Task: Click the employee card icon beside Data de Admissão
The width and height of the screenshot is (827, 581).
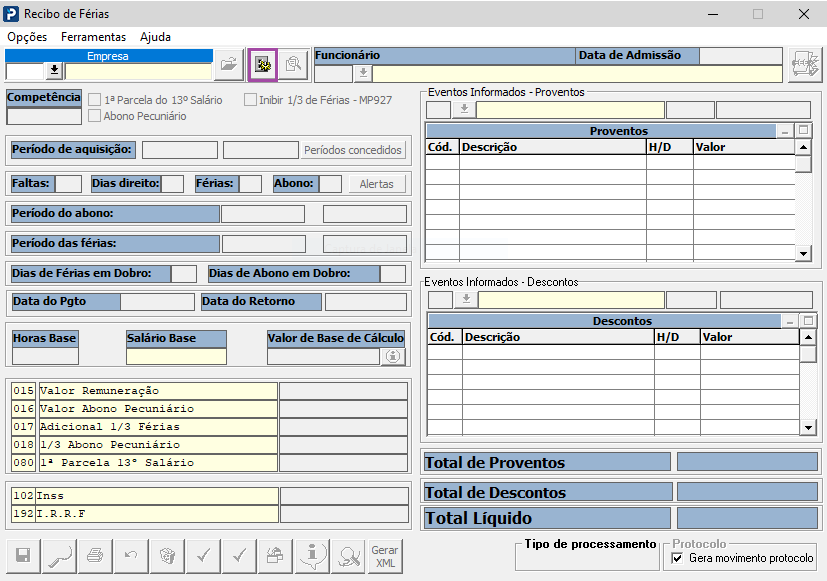Action: [x=805, y=65]
